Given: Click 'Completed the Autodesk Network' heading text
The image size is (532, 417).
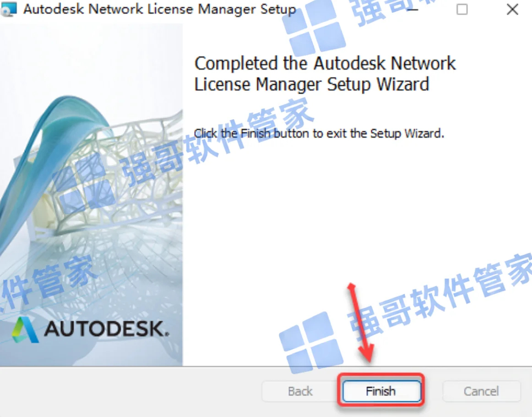Looking at the screenshot, I should 325,63.
